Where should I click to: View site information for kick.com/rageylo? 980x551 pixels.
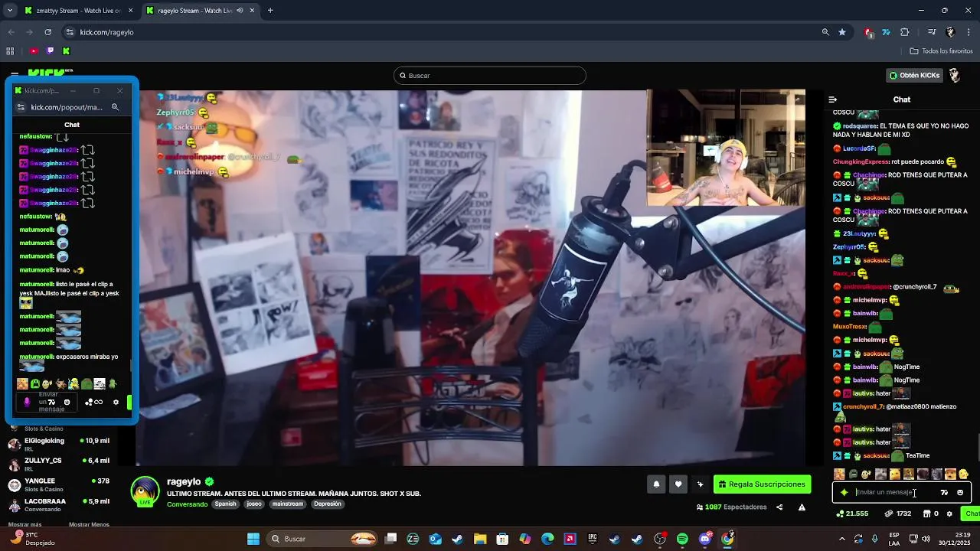pos(70,32)
